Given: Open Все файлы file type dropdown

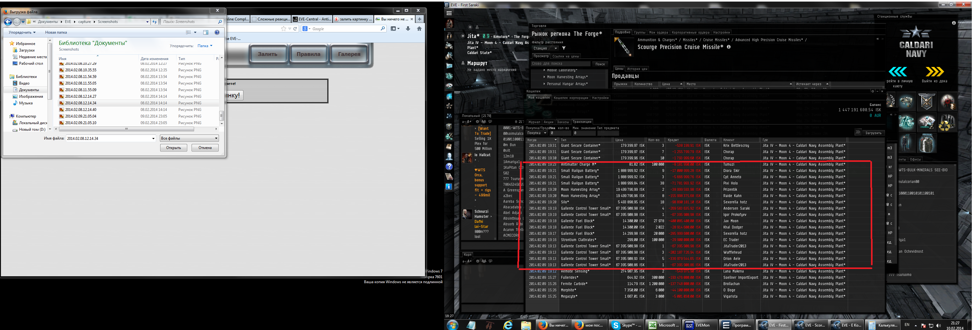Looking at the screenshot, I should (x=189, y=138).
